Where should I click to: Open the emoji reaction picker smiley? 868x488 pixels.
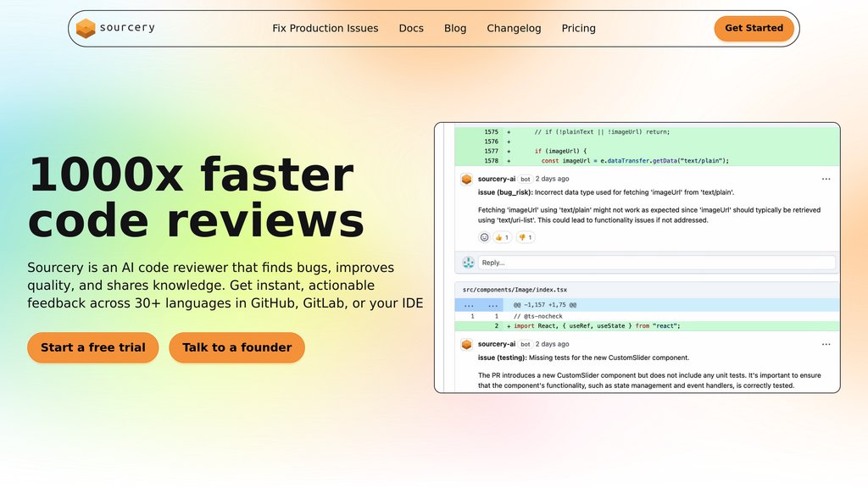point(484,237)
